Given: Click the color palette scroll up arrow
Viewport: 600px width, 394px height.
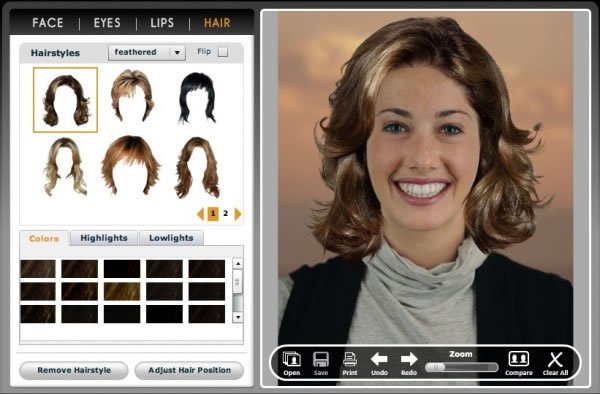Looking at the screenshot, I should tap(238, 263).
